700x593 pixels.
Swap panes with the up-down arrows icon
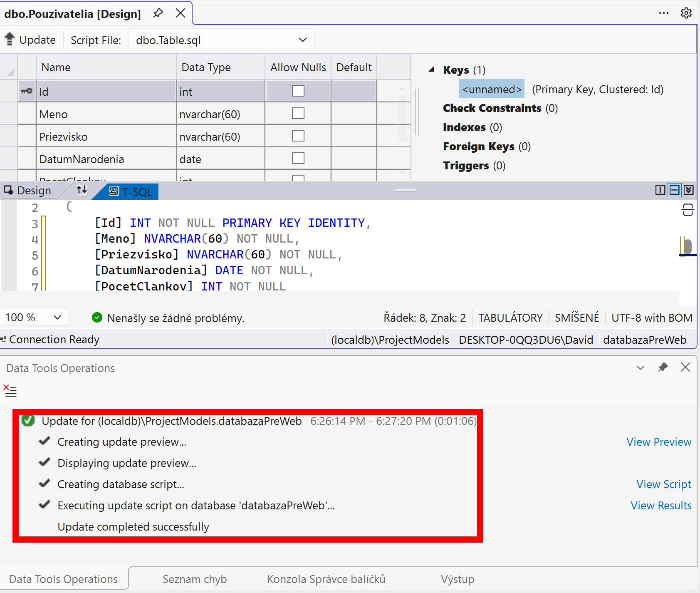coord(82,190)
